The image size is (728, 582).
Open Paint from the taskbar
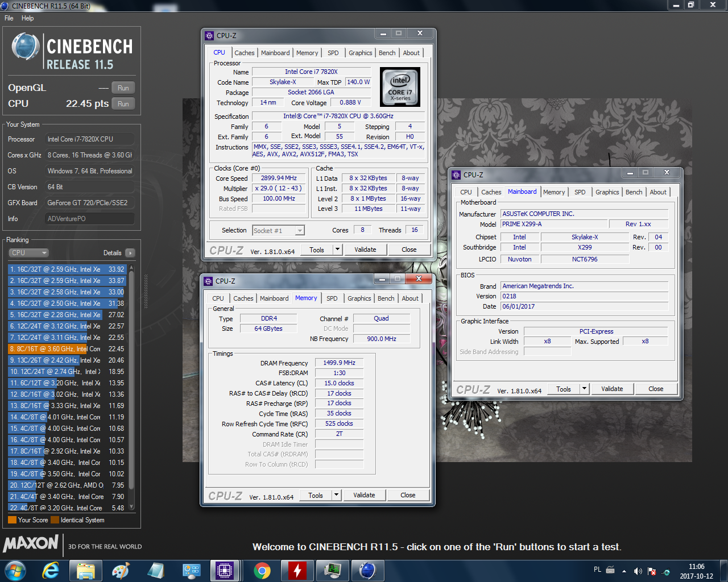(121, 570)
